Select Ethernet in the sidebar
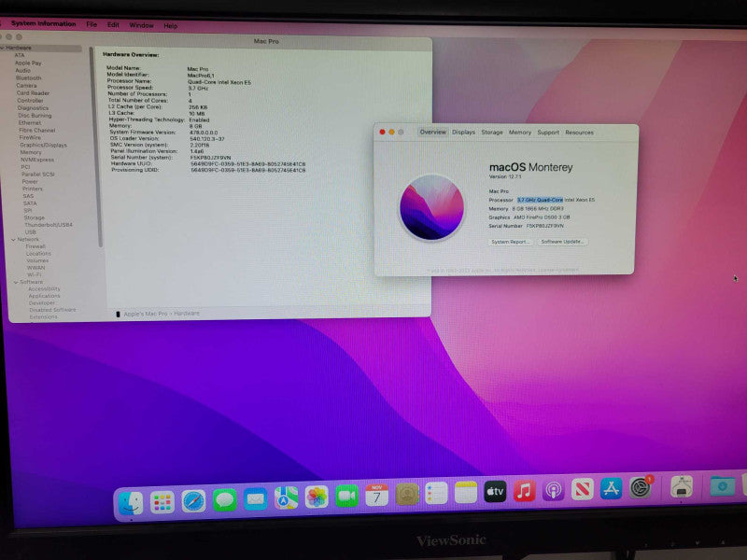 point(30,123)
